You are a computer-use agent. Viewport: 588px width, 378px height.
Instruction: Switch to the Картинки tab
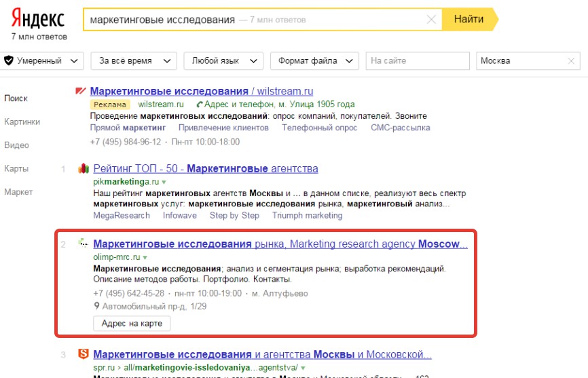[22, 121]
